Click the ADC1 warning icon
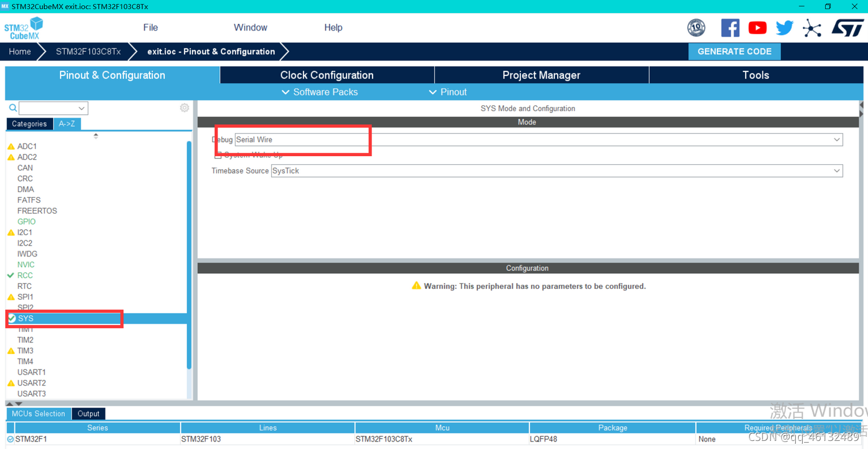Screen dimensions: 868x449 [11, 146]
